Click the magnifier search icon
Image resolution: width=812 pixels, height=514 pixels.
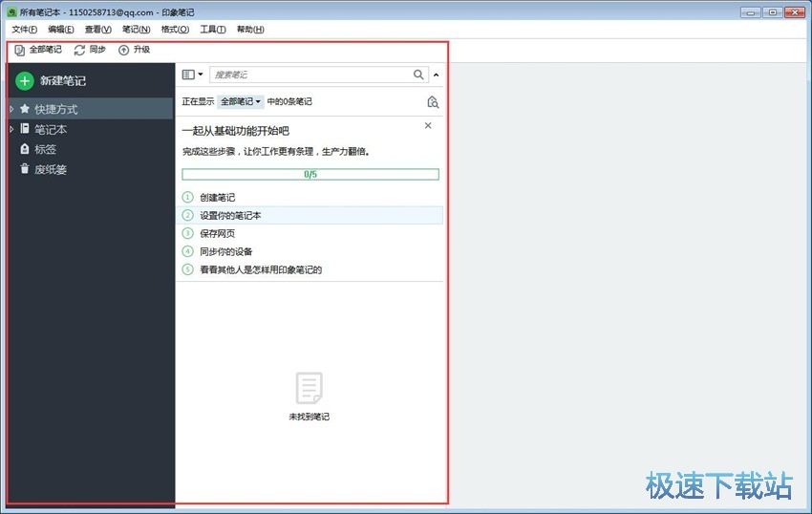click(418, 75)
